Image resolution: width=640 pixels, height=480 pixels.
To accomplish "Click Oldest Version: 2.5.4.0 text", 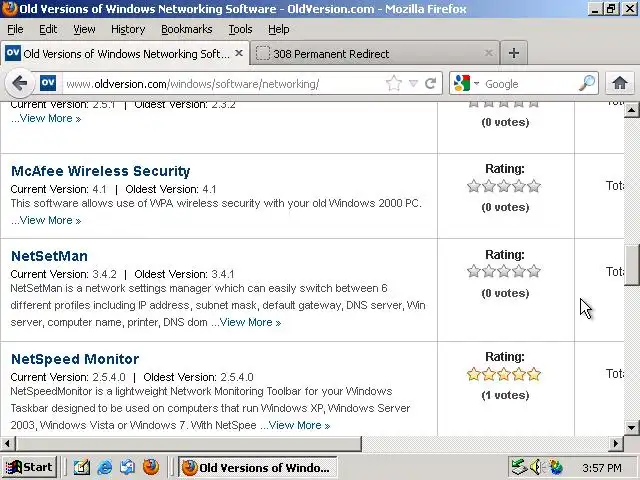I will [x=198, y=377].
